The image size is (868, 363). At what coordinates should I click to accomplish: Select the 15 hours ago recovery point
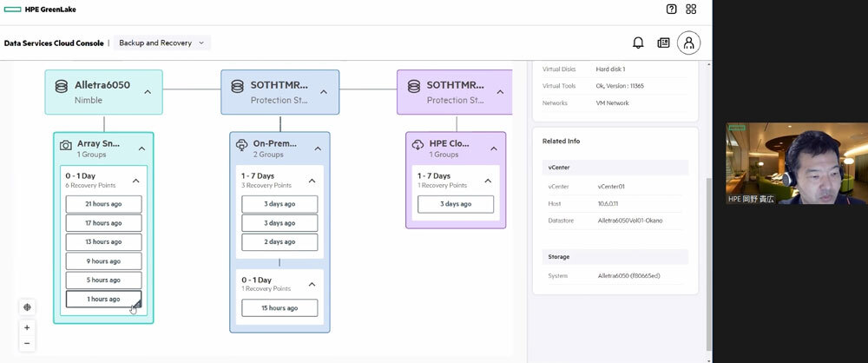click(x=279, y=307)
